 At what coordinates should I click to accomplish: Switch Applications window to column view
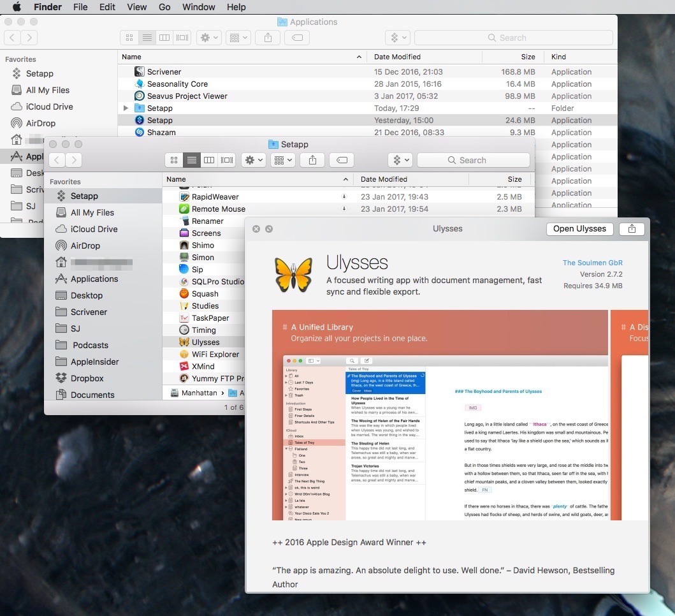click(164, 38)
